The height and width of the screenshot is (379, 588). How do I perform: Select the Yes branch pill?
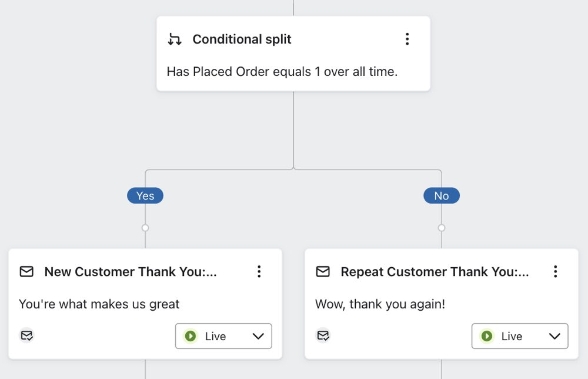(145, 195)
